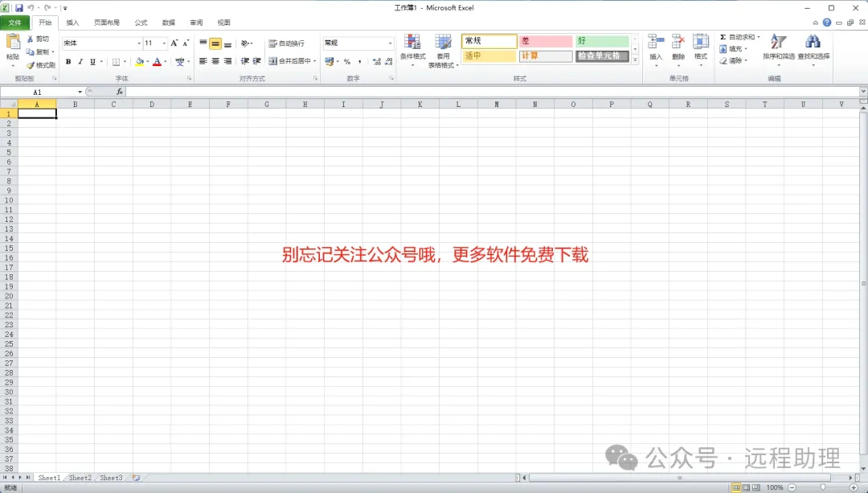Open Format as Table (套用表格格式)
868x493 pixels.
point(444,51)
